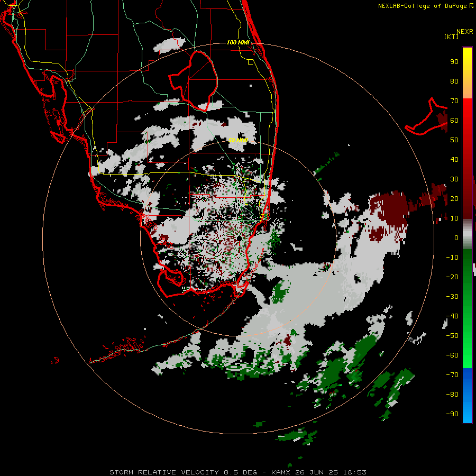Click the 50 value on the velocity scale
Image resolution: width=476 pixels, height=476 pixels.
pyautogui.click(x=454, y=140)
